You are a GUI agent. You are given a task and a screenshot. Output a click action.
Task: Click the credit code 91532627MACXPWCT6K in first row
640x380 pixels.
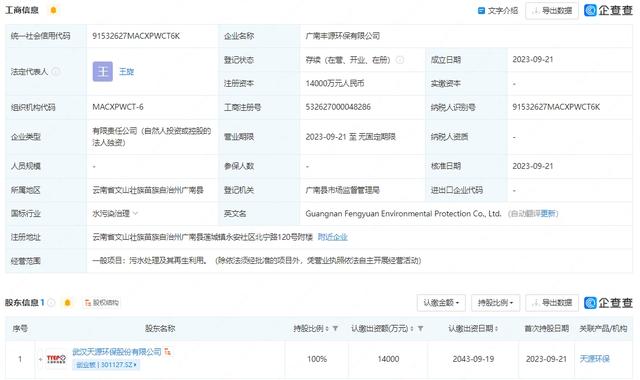136,36
